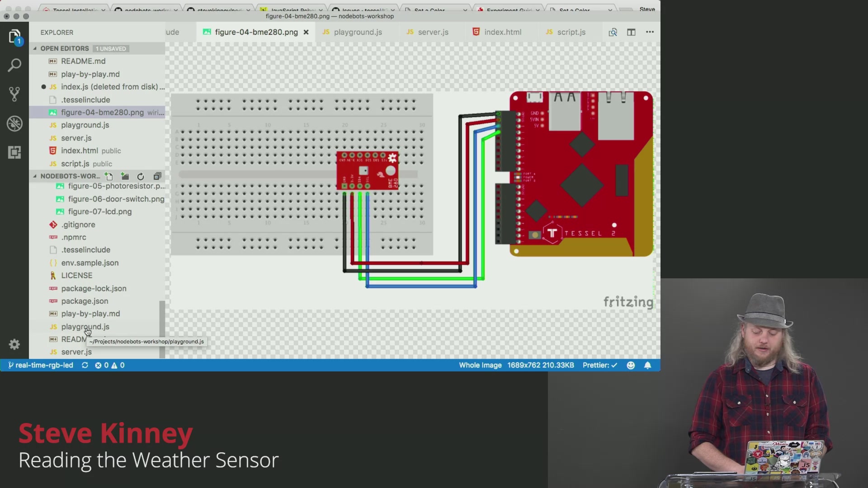868x488 pixels.
Task: Click the New File icon in explorer header
Action: (108, 176)
